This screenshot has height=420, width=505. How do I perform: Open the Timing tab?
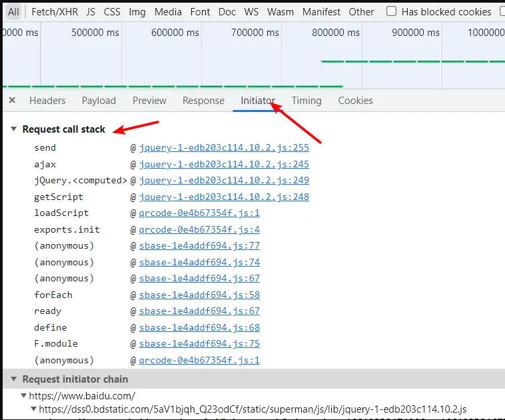[x=306, y=101]
